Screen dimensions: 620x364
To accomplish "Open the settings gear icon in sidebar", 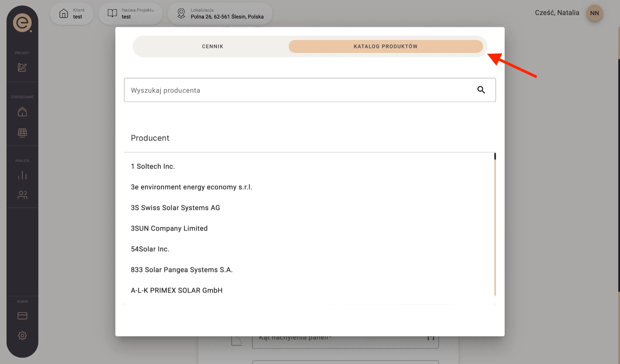I will click(x=22, y=335).
